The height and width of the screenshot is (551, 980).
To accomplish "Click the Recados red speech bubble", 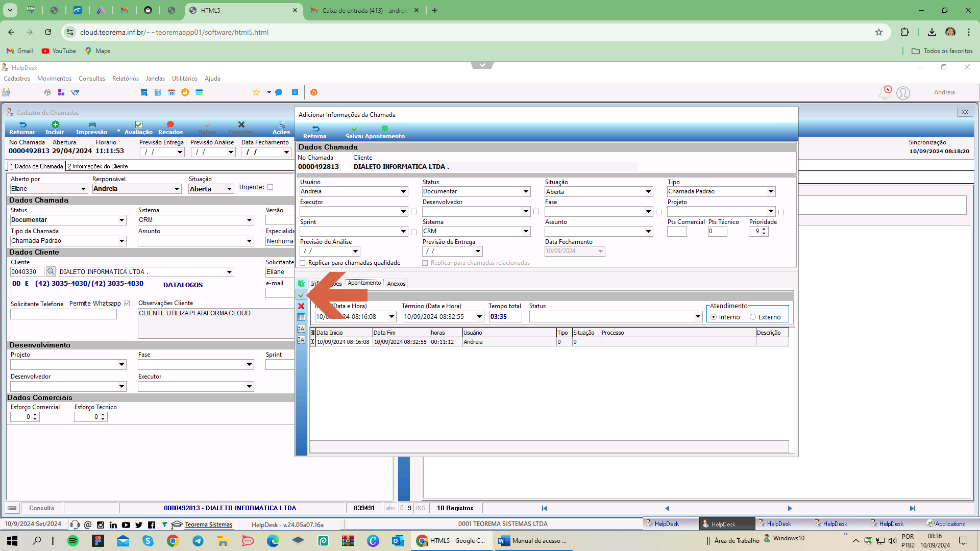I will point(170,128).
